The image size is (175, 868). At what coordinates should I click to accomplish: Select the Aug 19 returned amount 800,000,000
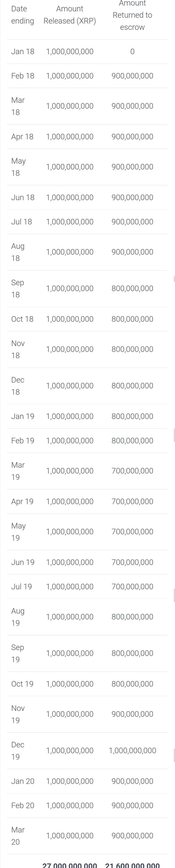pos(132,617)
